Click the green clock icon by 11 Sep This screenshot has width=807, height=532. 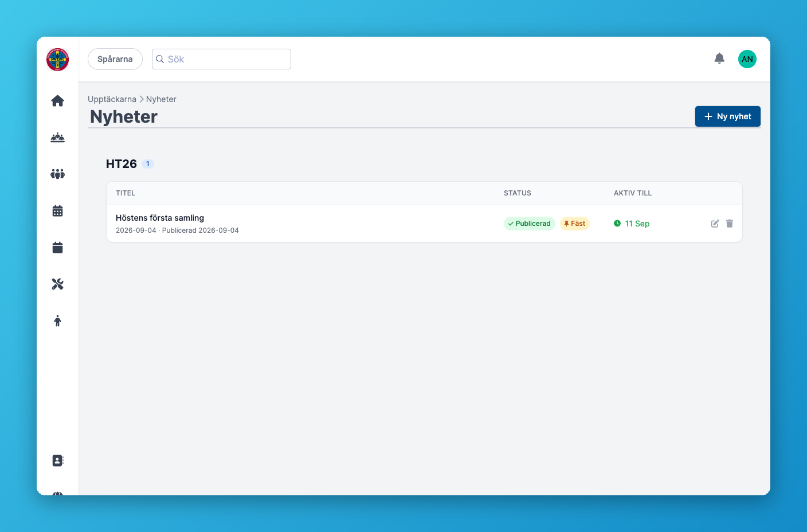pos(617,224)
